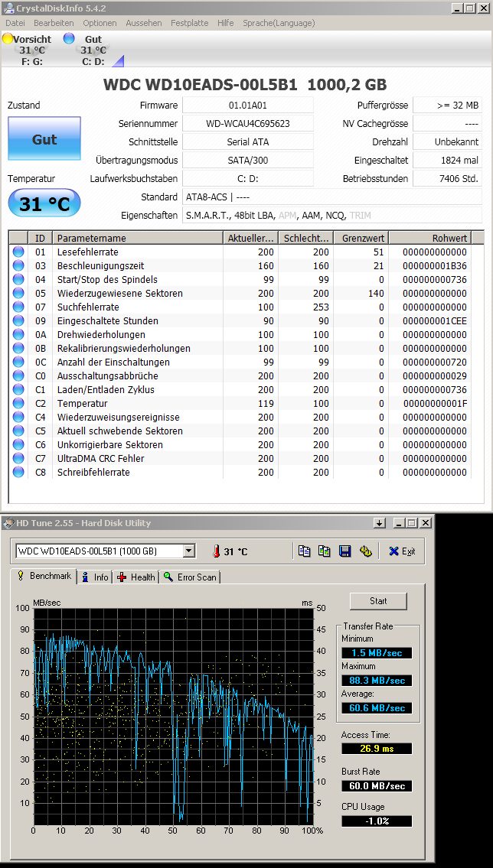Click the Grenzwert column header
The height and width of the screenshot is (868, 493).
pyautogui.click(x=361, y=238)
